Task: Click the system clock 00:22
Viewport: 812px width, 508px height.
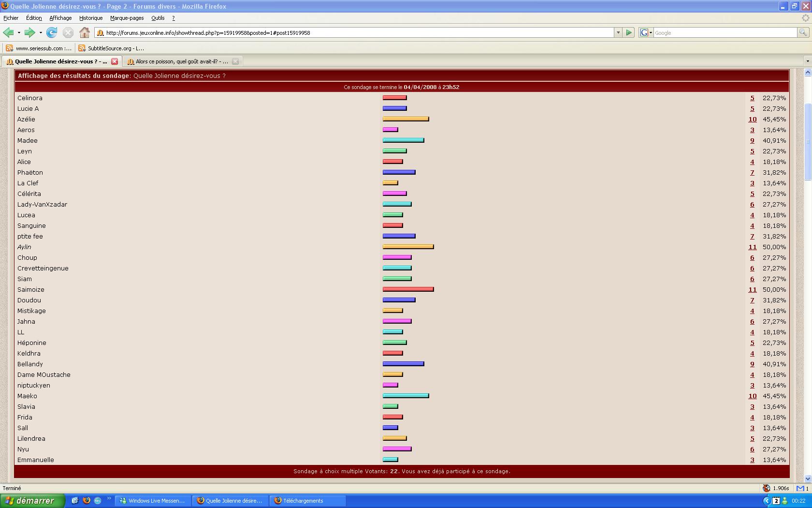Action: [x=798, y=501]
